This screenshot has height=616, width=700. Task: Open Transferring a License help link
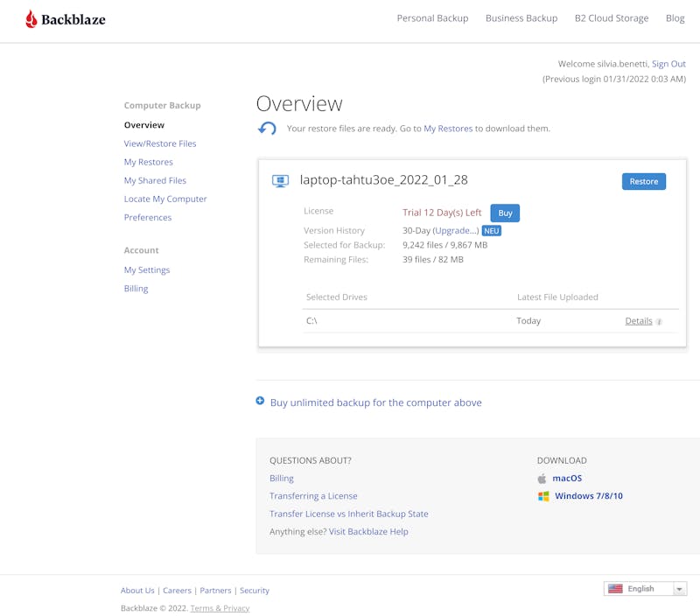(313, 496)
